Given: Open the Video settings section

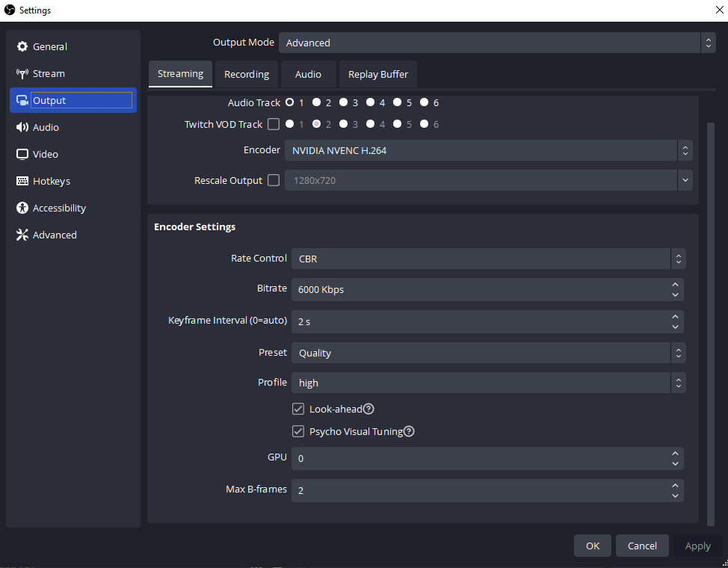Looking at the screenshot, I should (46, 154).
